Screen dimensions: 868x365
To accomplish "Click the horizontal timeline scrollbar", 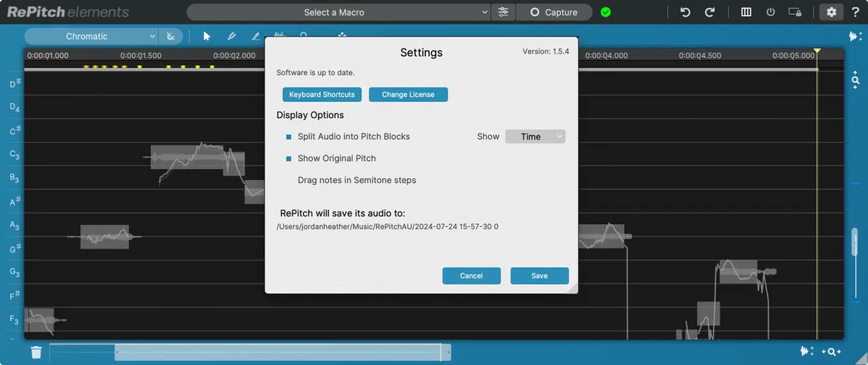I will (282, 352).
